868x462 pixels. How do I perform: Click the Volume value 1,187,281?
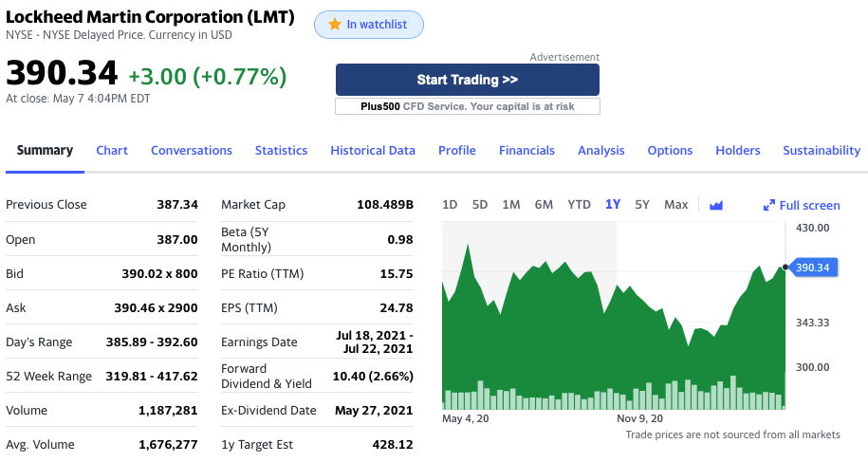pyautogui.click(x=168, y=411)
